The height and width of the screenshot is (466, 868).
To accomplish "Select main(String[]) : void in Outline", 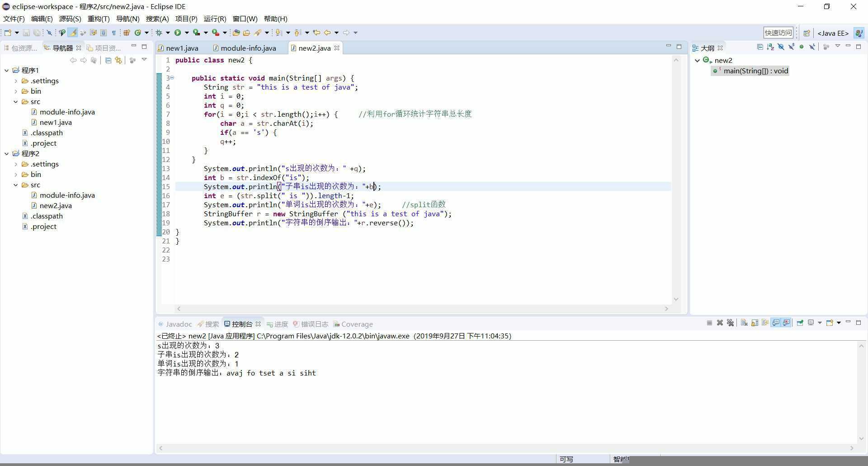I will pos(750,71).
